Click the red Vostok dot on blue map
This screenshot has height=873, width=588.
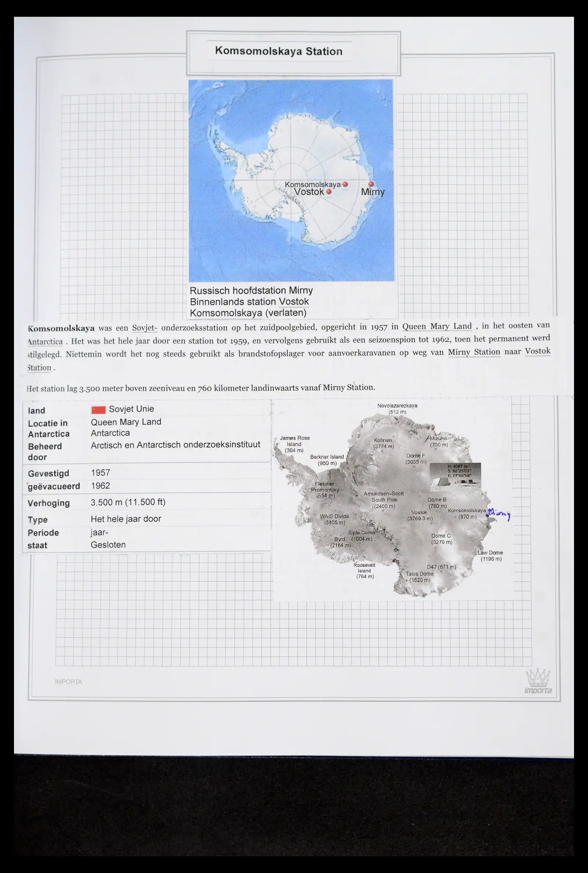pos(329,192)
